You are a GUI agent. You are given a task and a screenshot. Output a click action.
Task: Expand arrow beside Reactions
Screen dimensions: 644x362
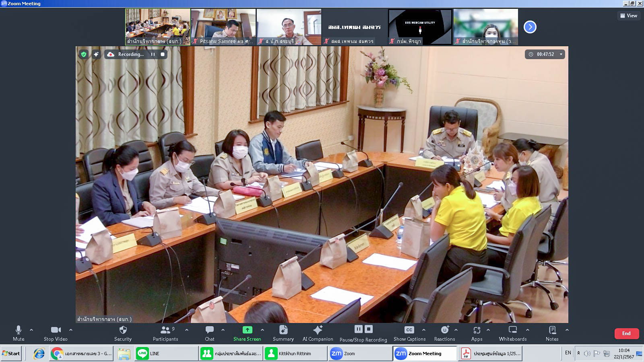point(456,330)
